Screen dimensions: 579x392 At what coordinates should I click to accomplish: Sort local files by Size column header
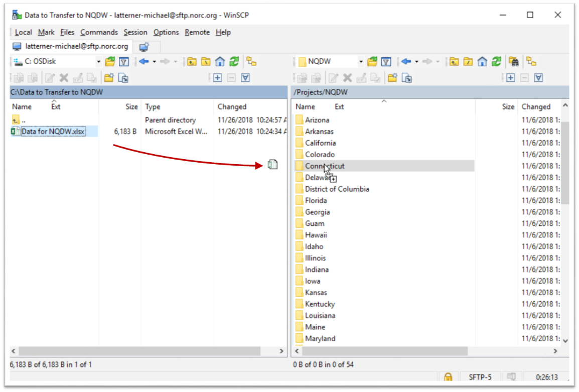coord(131,106)
